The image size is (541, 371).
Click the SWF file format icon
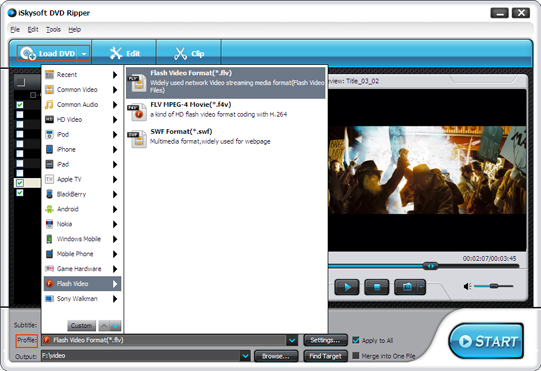pyautogui.click(x=137, y=139)
